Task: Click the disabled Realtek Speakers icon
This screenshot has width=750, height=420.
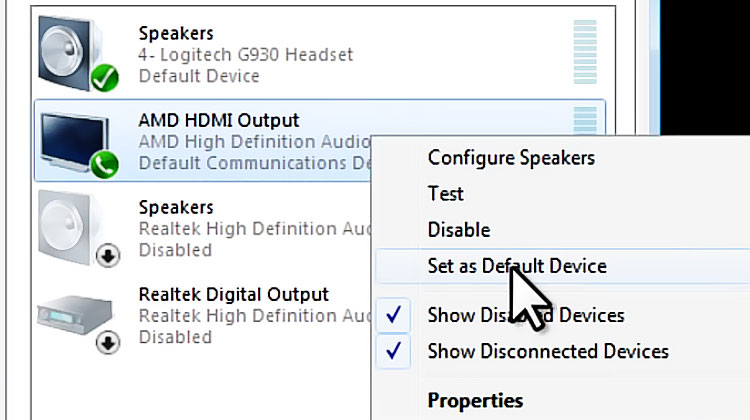Action: [78, 229]
